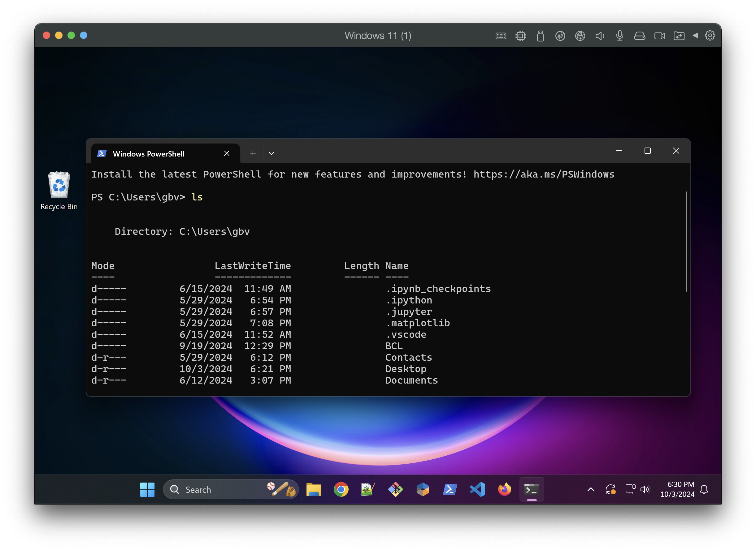Toggle VM sound via speaker icon
Viewport: 756px width, 550px height.
(x=600, y=36)
